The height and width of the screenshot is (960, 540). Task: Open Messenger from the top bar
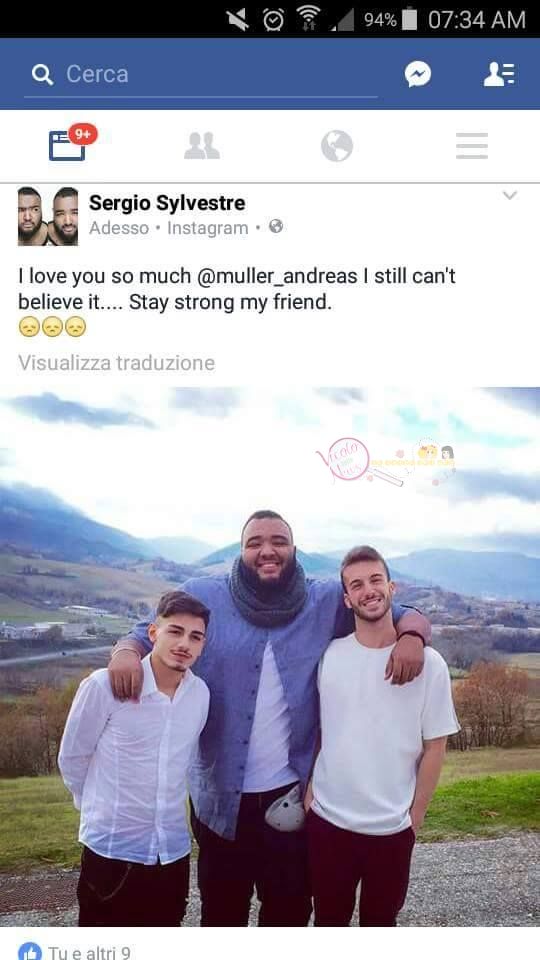tap(418, 74)
